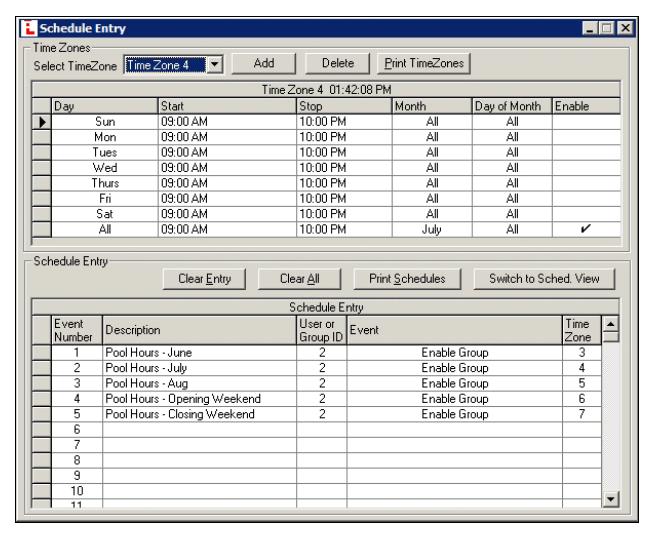Screen dimensions: 653x538
Task: Click the scrollbar thumb in Schedule Entry grid
Action: click(x=611, y=337)
